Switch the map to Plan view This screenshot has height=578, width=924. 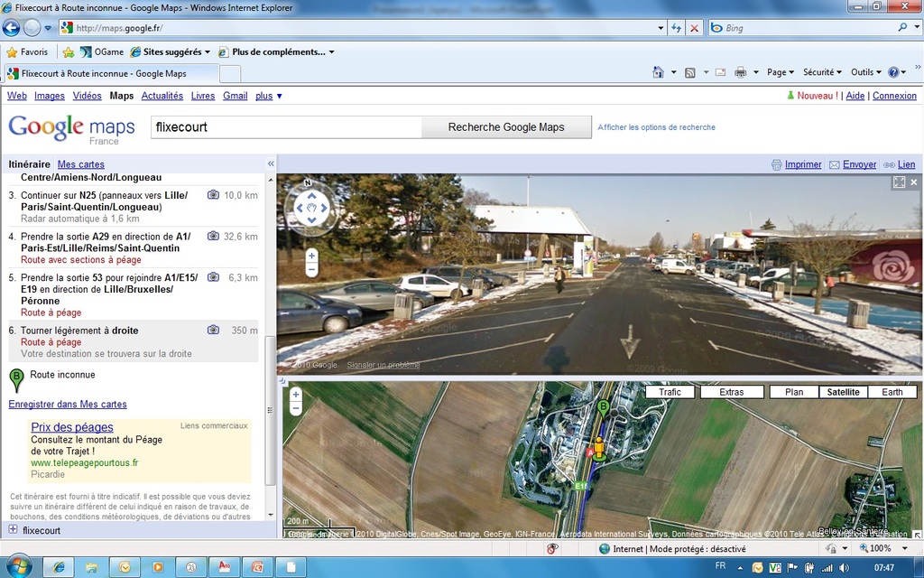point(793,392)
